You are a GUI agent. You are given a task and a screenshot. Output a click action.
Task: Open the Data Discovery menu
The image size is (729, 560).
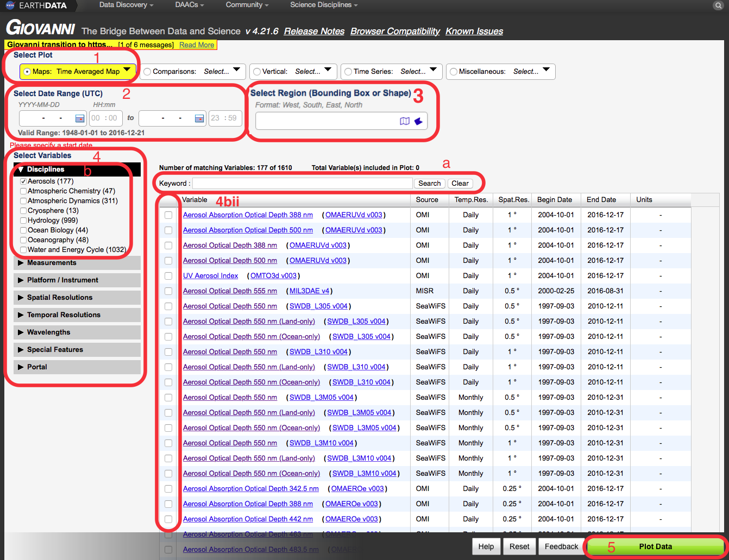(x=126, y=5)
